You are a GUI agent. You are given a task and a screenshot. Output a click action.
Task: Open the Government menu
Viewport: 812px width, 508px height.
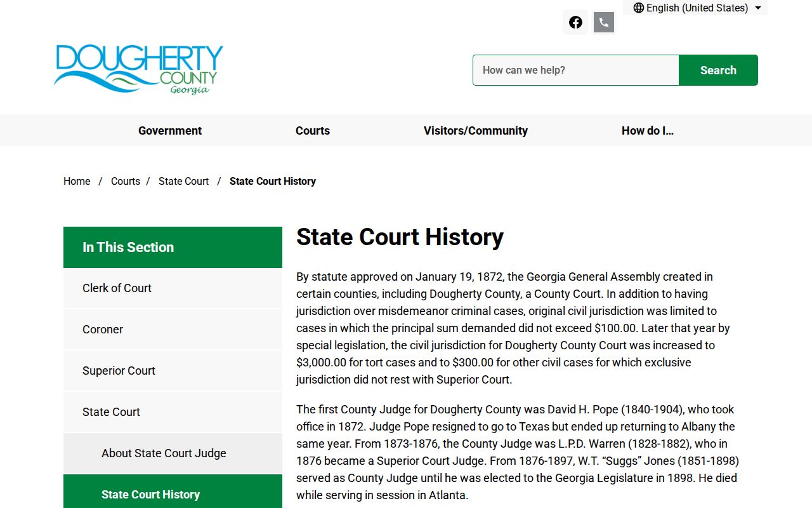click(x=170, y=130)
